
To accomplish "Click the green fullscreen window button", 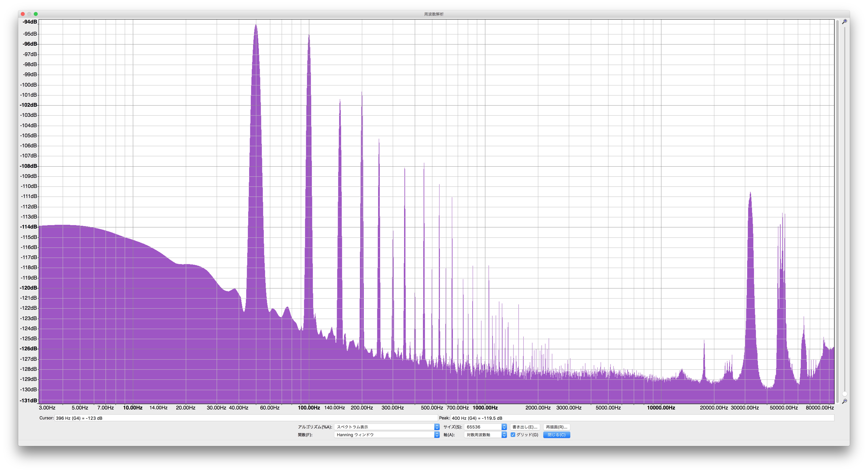I will point(36,14).
